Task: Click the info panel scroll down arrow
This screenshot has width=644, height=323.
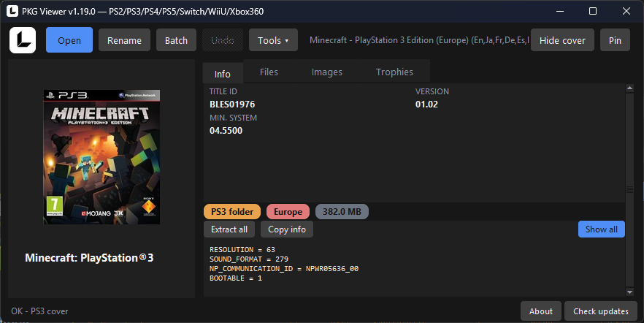Action: pos(629,292)
